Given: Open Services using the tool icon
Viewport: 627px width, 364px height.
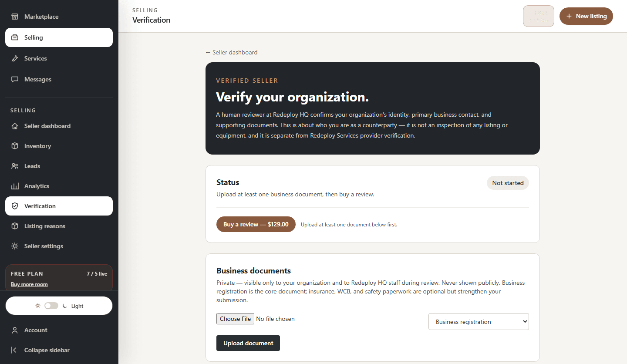Looking at the screenshot, I should 15,58.
